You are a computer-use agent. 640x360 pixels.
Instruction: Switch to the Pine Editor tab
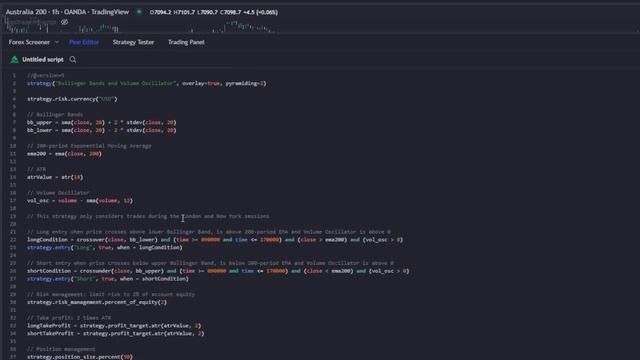(84, 42)
